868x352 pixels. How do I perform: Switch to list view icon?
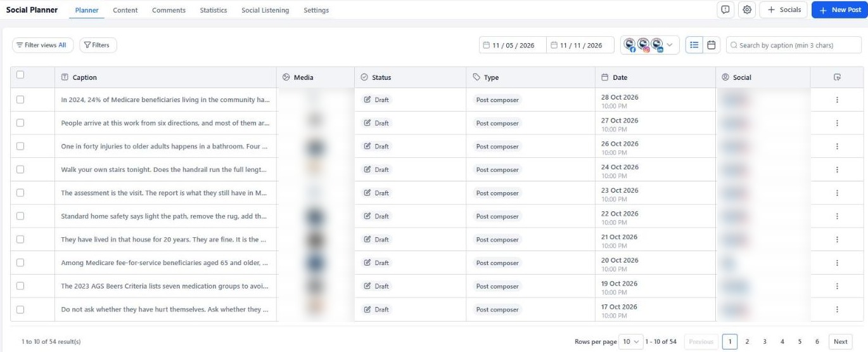click(x=694, y=45)
